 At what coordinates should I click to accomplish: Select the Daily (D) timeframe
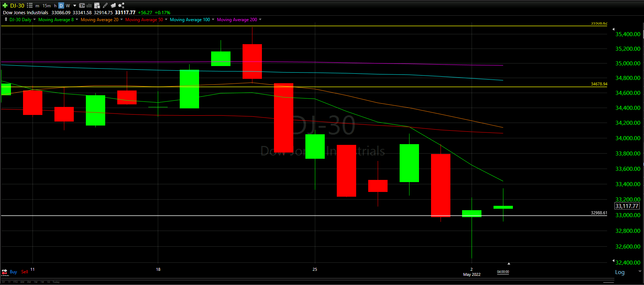(x=61, y=6)
